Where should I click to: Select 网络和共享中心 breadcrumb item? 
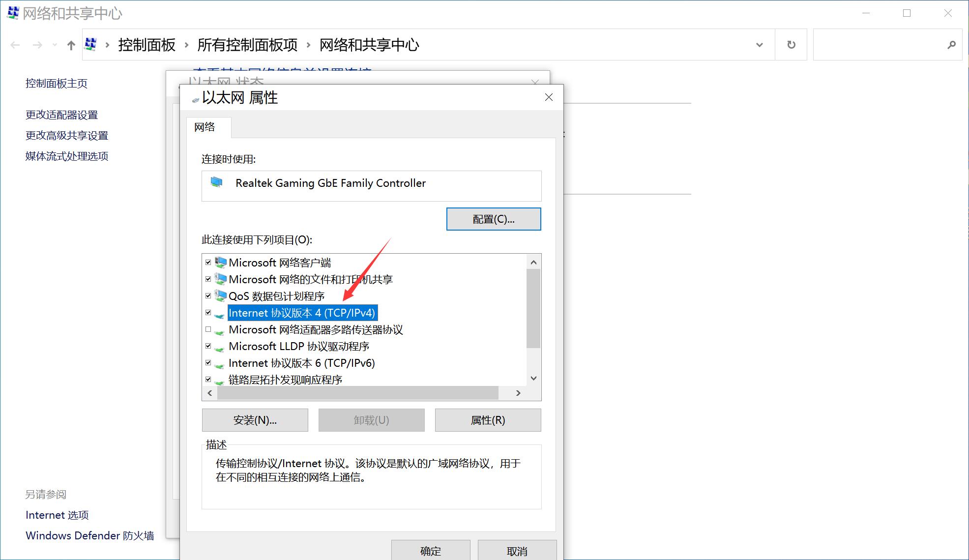tap(369, 45)
